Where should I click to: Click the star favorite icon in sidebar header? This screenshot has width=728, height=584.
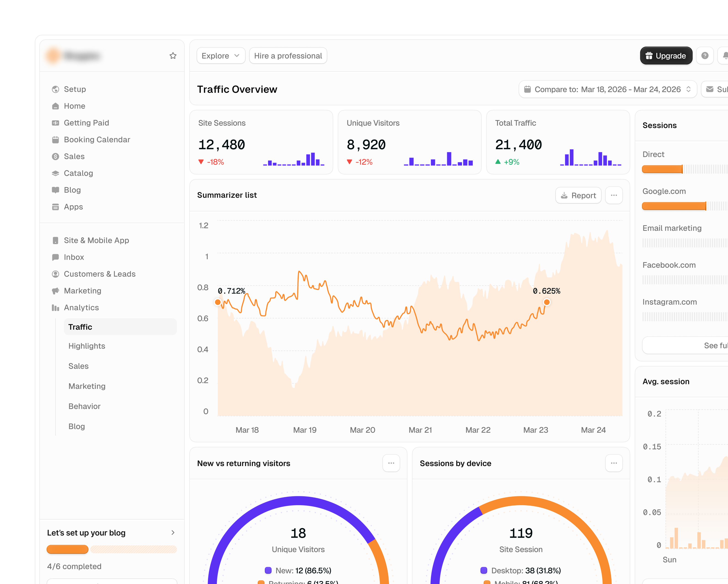173,56
